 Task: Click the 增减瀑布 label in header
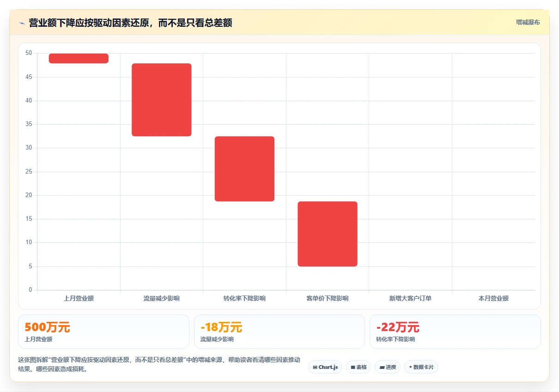coord(528,22)
